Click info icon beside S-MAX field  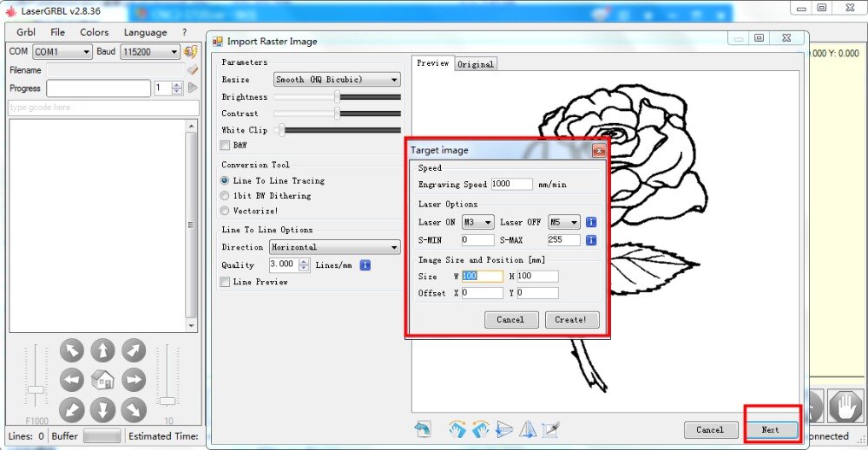coord(591,240)
